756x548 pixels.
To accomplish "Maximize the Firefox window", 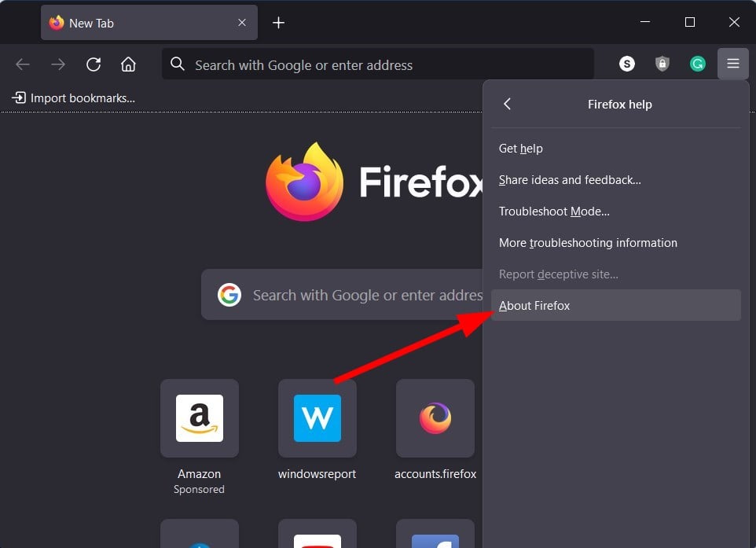I will tap(689, 22).
